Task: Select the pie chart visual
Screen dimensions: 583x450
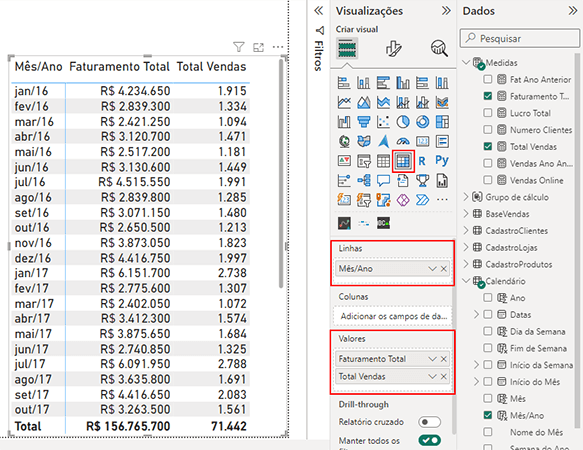Action: [403, 122]
